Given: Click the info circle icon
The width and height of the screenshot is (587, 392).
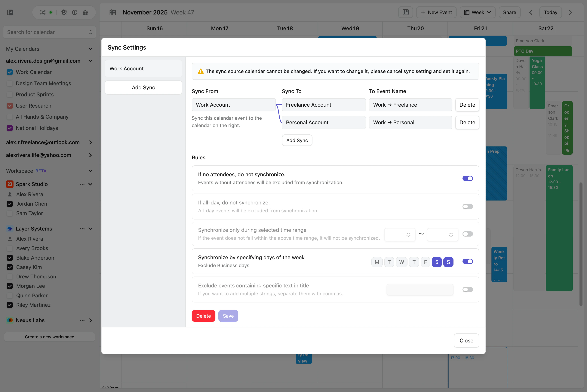Looking at the screenshot, I should pyautogui.click(x=75, y=12).
